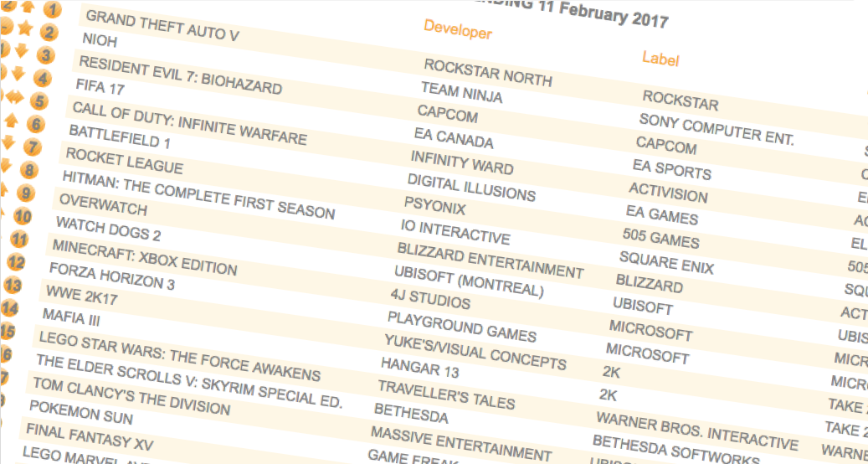Click the rank 10 badge

tap(22, 216)
